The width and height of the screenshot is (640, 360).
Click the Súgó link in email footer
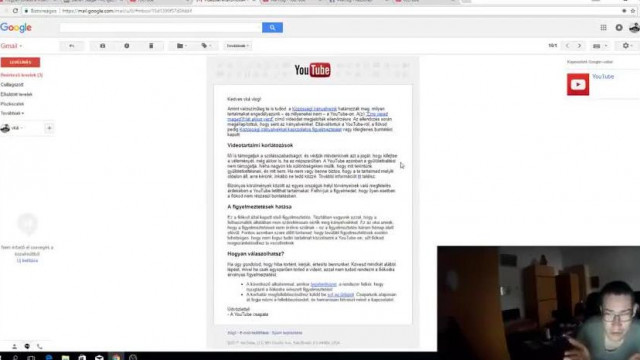[x=232, y=333]
